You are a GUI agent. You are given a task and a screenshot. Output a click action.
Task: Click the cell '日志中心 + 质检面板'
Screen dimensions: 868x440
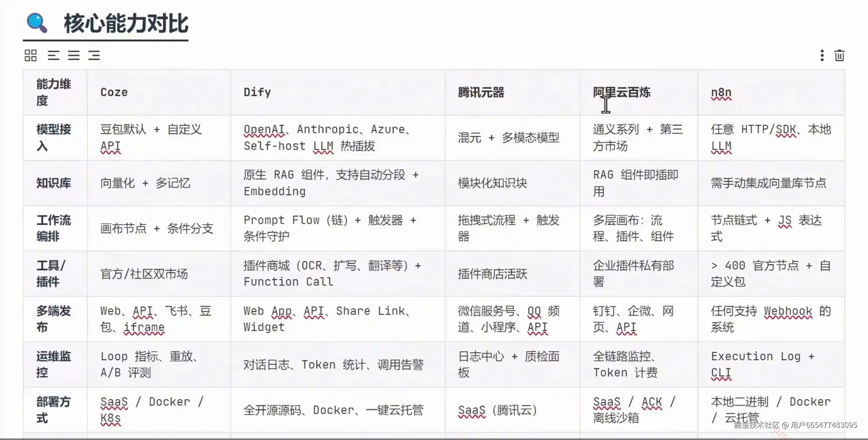click(512, 365)
